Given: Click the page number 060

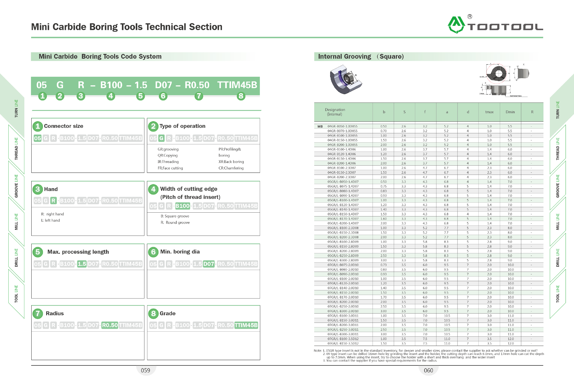Looking at the screenshot, I should coord(429,370).
